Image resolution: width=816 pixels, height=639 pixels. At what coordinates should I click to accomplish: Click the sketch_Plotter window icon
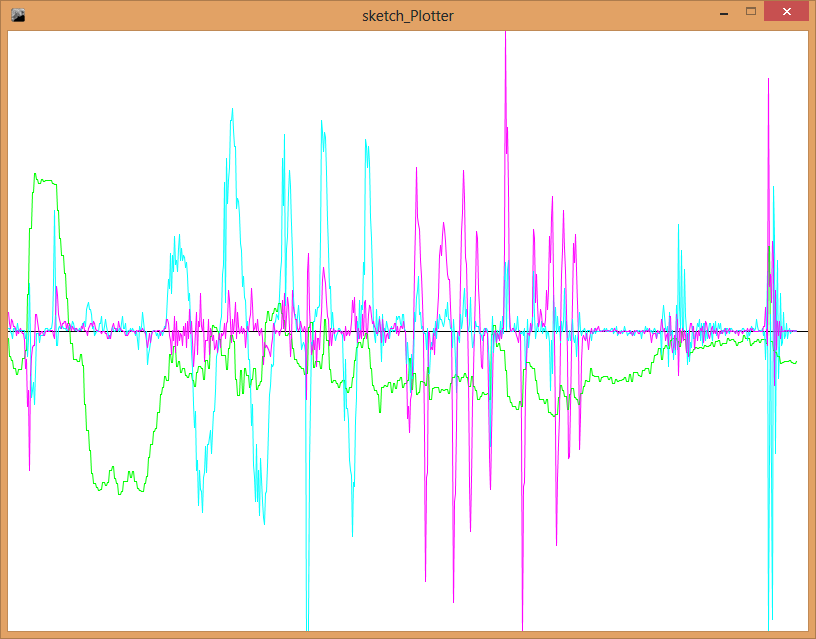17,15
